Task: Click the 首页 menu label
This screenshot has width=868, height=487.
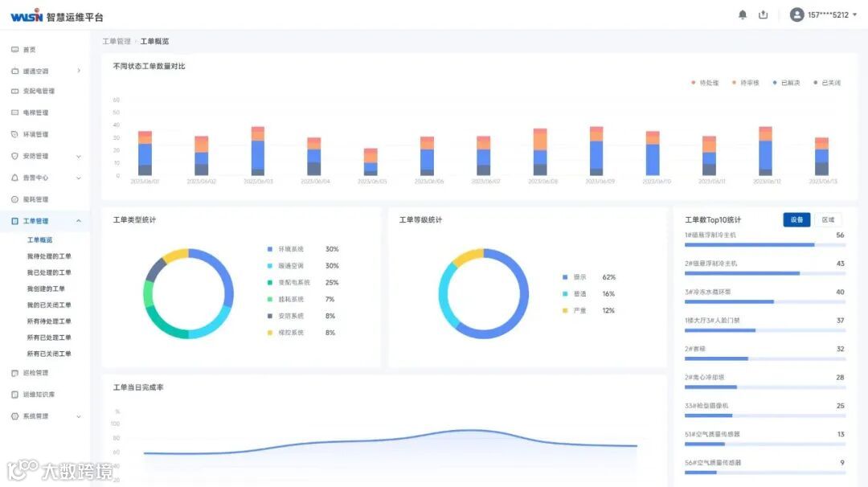Action: [30, 50]
